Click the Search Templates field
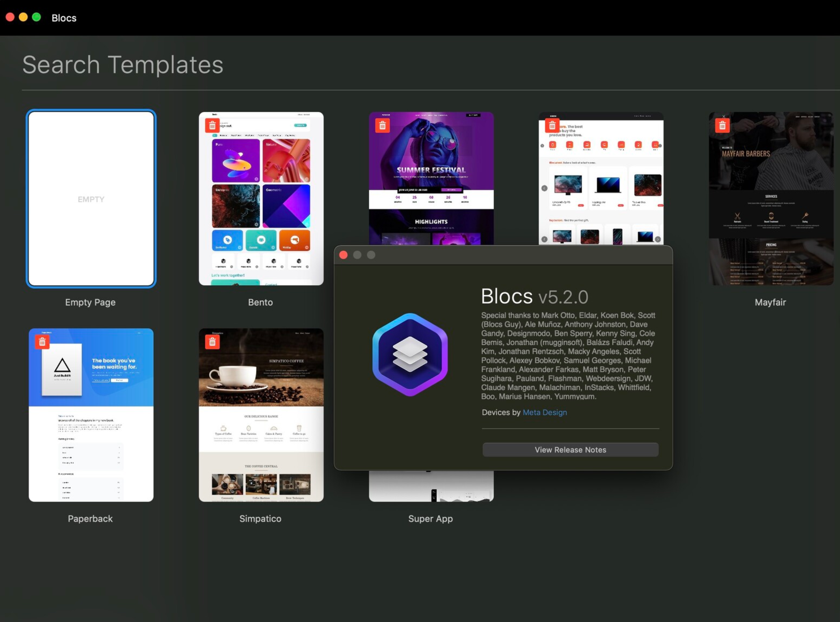The height and width of the screenshot is (622, 840). 431,65
